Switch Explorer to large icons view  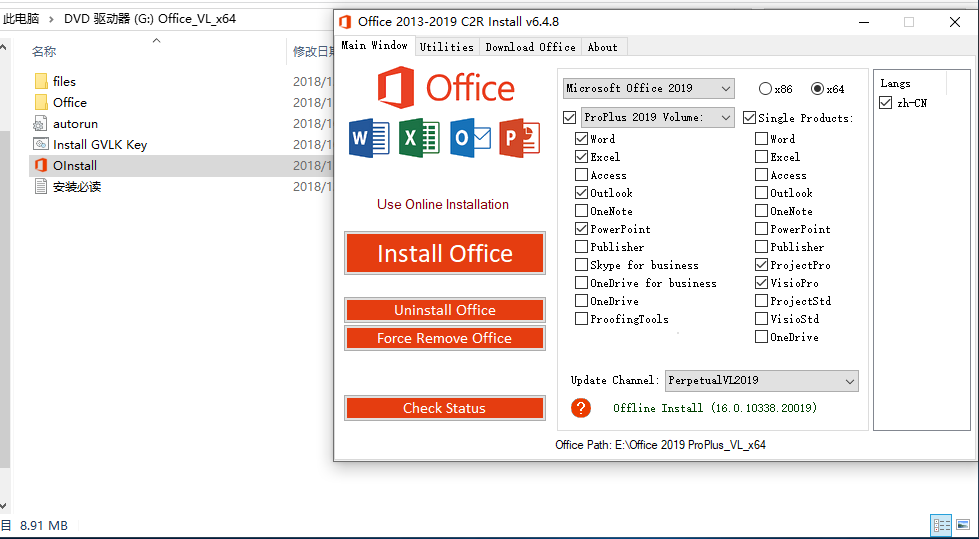coord(962,525)
